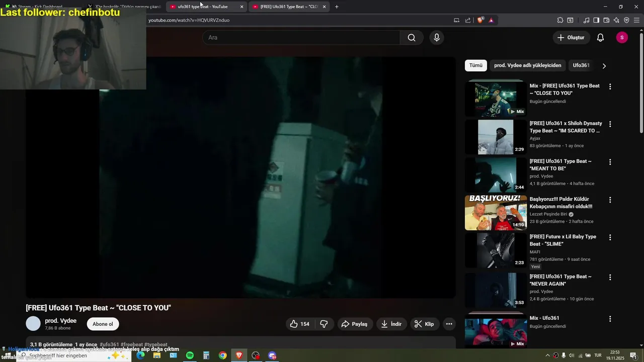The height and width of the screenshot is (362, 644).
Task: Open options for Future x Lil Baby SLIME
Action: [x=610, y=237]
